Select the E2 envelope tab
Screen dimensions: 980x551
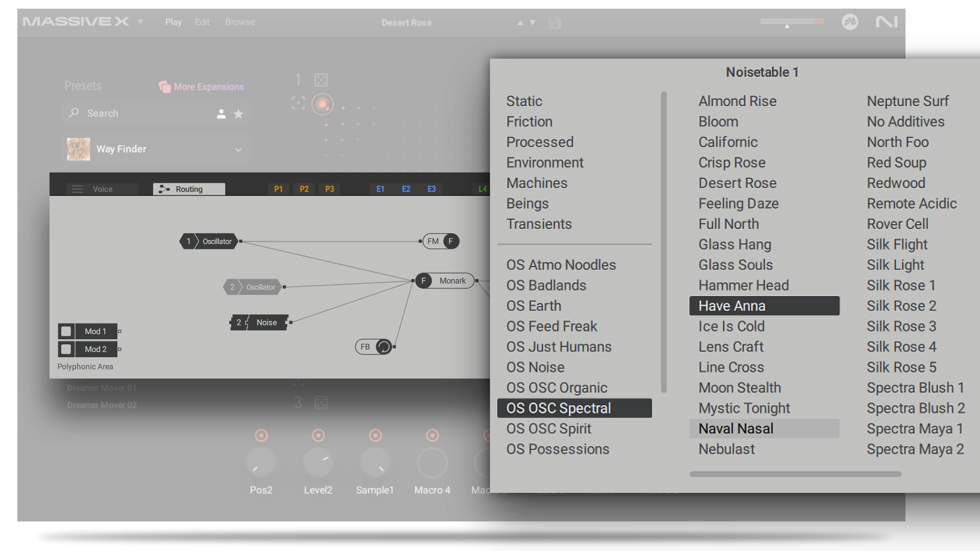tap(406, 189)
